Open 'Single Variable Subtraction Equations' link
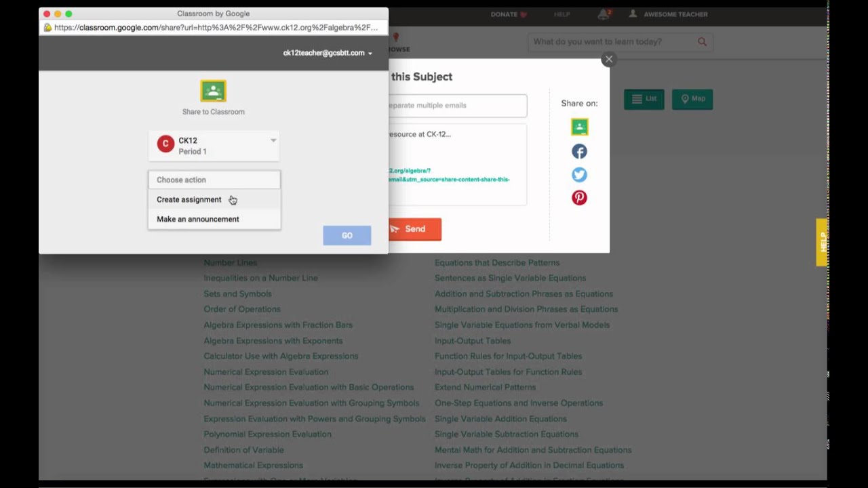The image size is (868, 488). click(507, 434)
